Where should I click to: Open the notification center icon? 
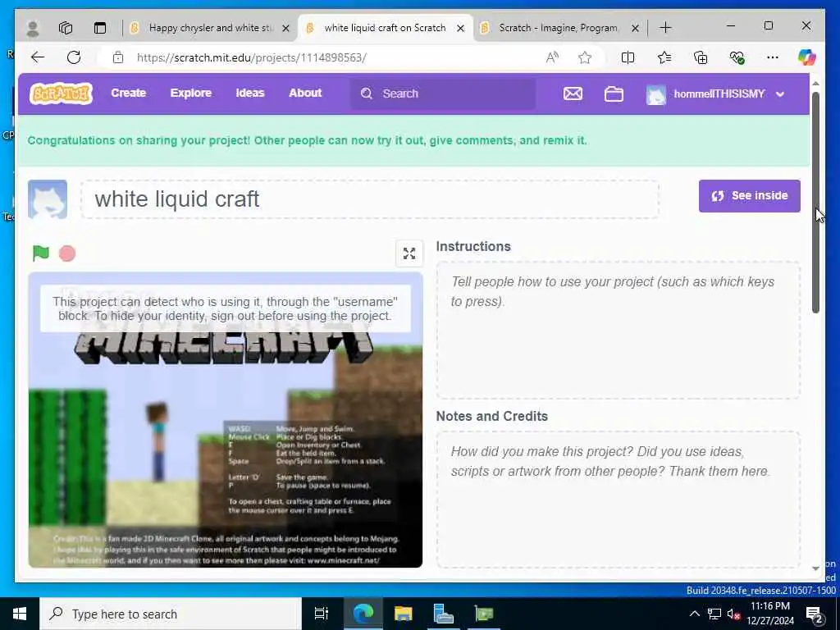pos(815,614)
